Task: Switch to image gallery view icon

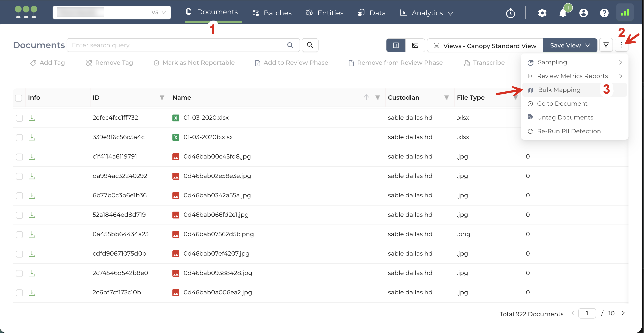Action: (x=415, y=45)
